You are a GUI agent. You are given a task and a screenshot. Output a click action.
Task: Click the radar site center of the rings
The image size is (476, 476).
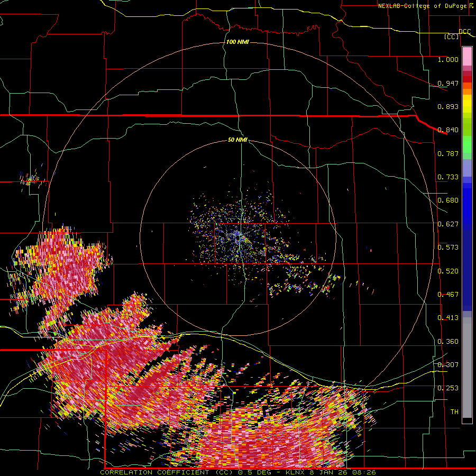(239, 237)
